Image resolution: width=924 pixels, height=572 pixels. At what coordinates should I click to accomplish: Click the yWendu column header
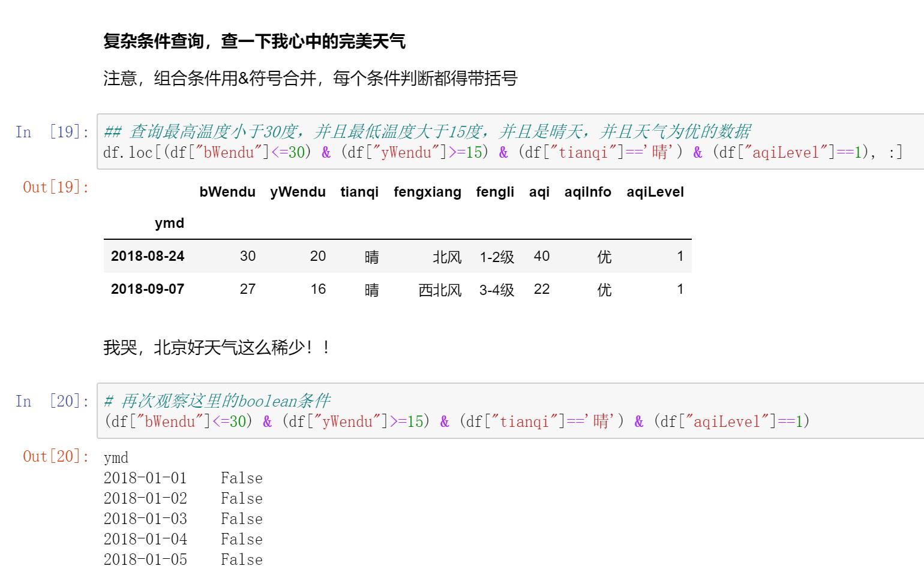coord(298,192)
